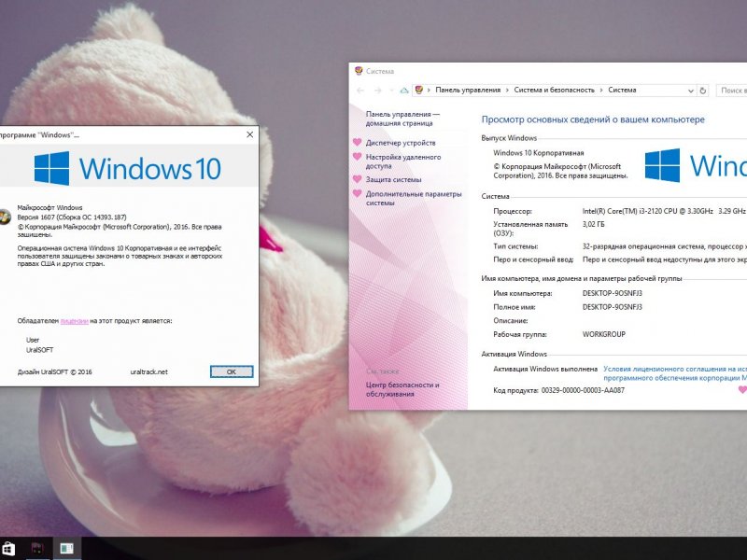This screenshot has width=747, height=560.
Task: Open Диспетчер устройств
Action: point(401,143)
